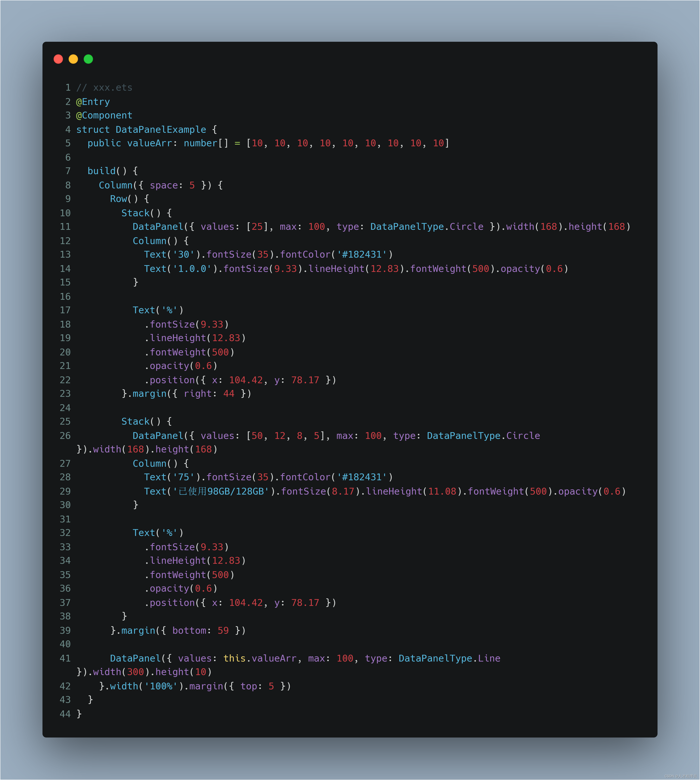Click the red close window dot
700x780 pixels.
tap(58, 59)
